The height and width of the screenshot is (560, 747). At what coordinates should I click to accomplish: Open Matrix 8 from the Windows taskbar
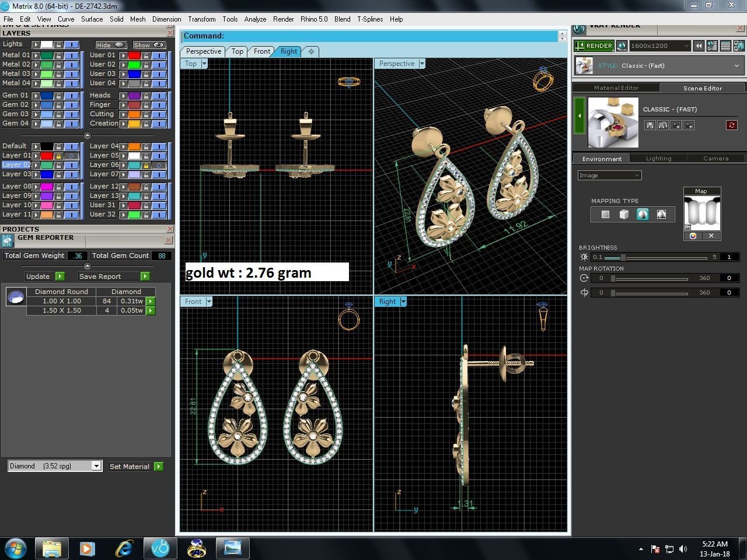[160, 548]
